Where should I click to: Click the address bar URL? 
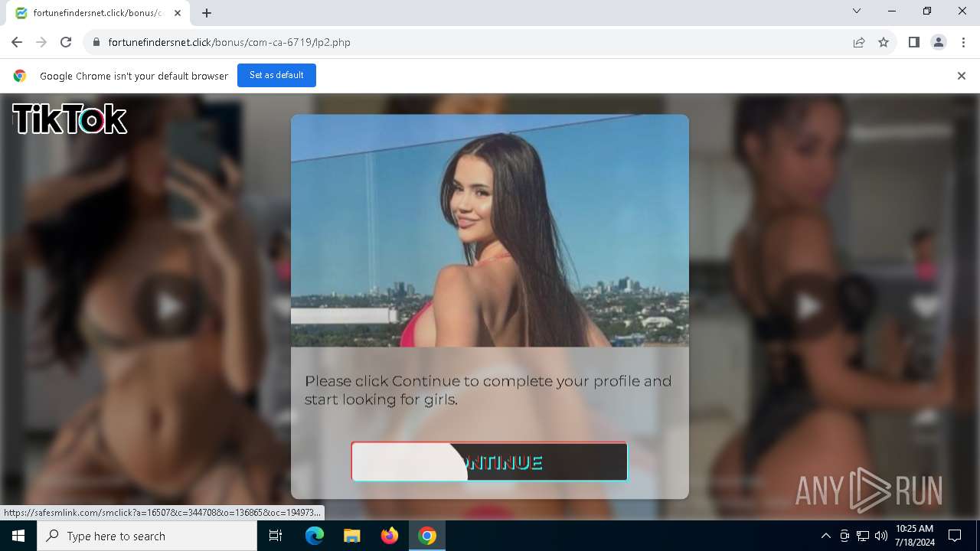(229, 42)
